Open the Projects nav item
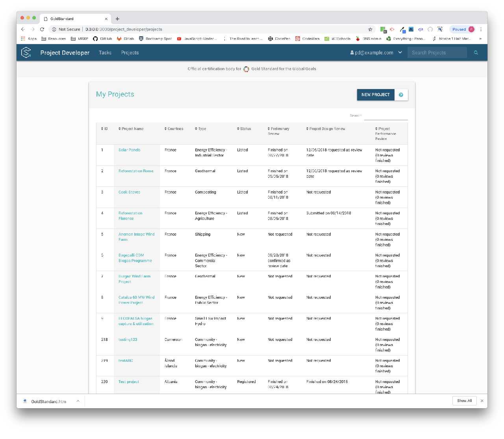The height and width of the screenshot is (439, 504). 130,52
